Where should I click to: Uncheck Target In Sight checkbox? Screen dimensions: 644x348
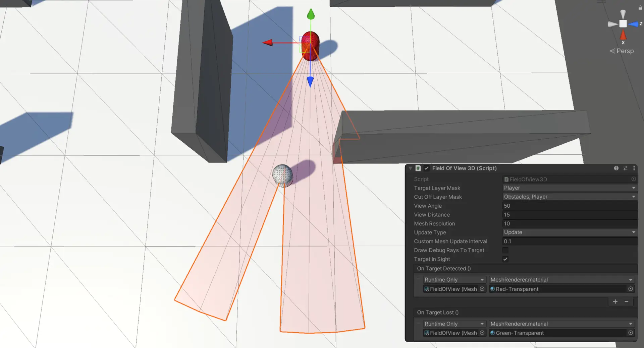(x=505, y=259)
